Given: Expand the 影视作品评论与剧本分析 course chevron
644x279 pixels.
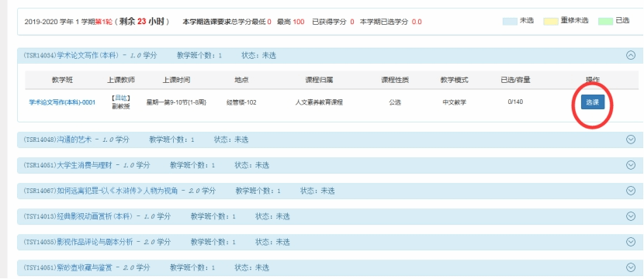Looking at the screenshot, I should (x=632, y=242).
